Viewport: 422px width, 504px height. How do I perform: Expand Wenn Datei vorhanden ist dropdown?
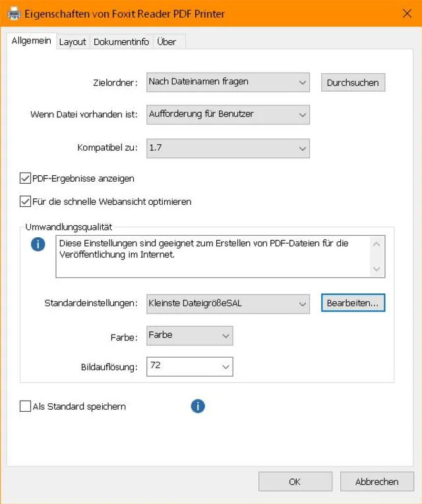click(227, 115)
